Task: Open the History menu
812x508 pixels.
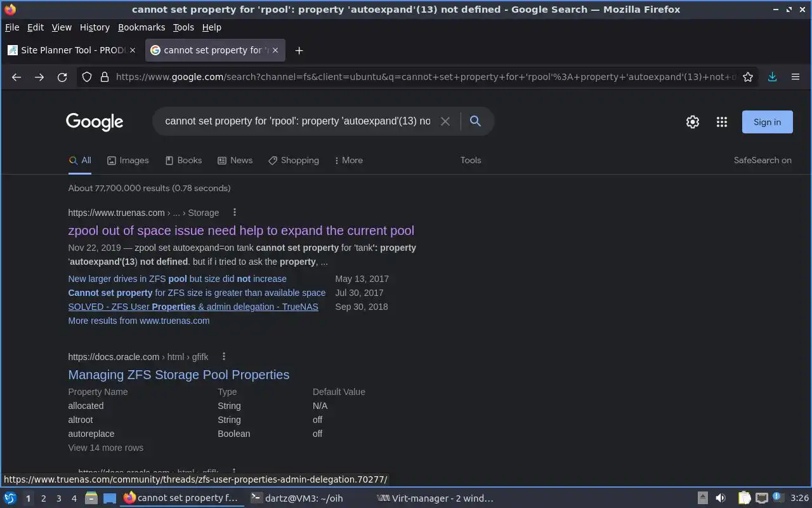Action: [x=95, y=27]
